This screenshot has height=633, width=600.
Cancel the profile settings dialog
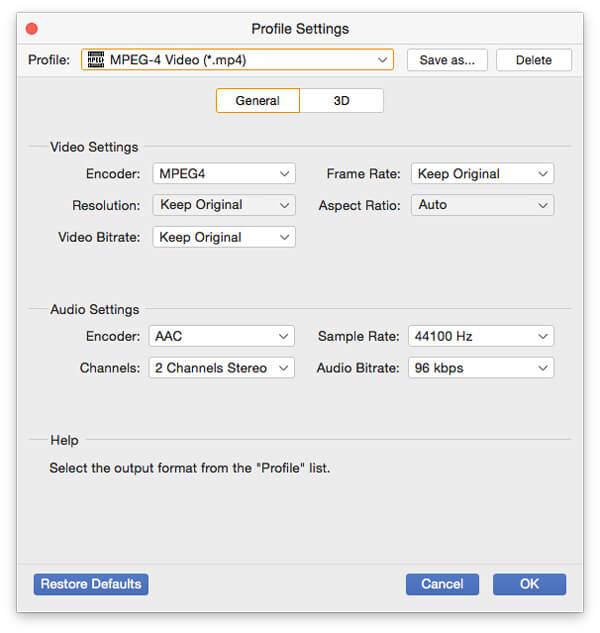442,584
